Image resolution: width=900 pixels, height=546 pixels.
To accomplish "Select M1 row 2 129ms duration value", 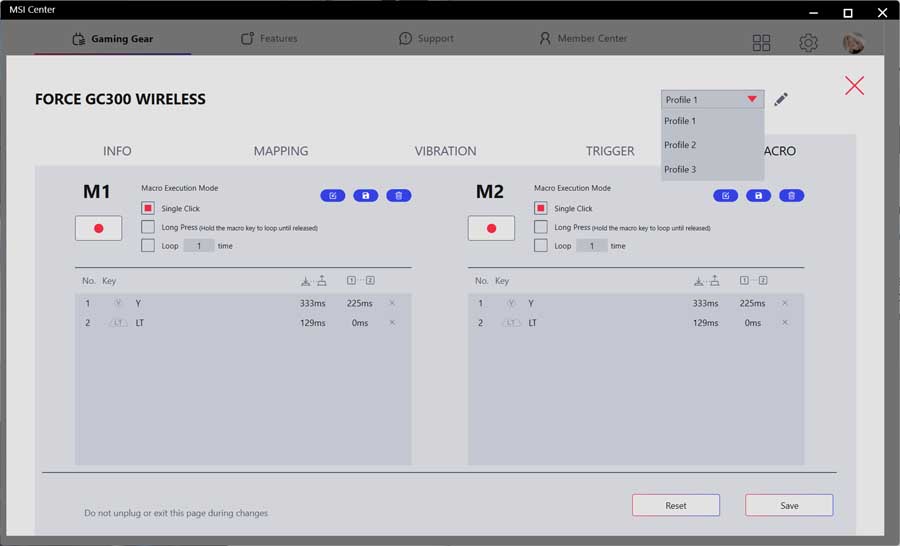I will 312,323.
